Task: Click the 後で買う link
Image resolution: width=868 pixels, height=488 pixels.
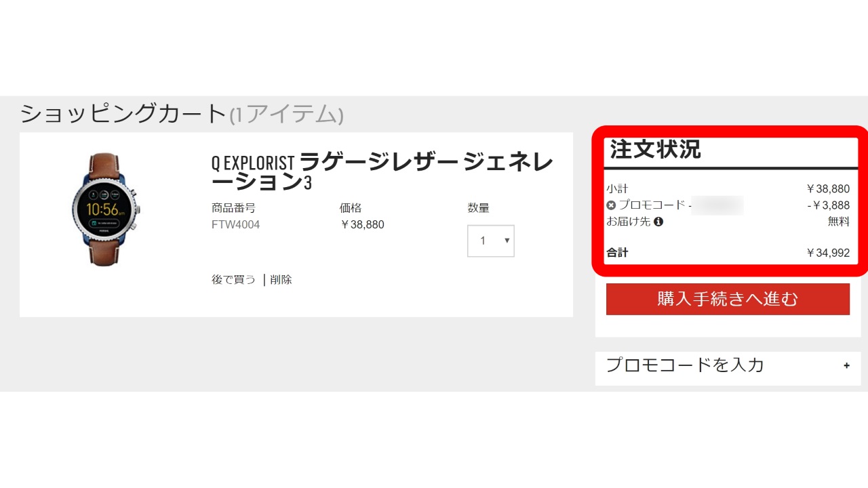Action: coord(233,279)
